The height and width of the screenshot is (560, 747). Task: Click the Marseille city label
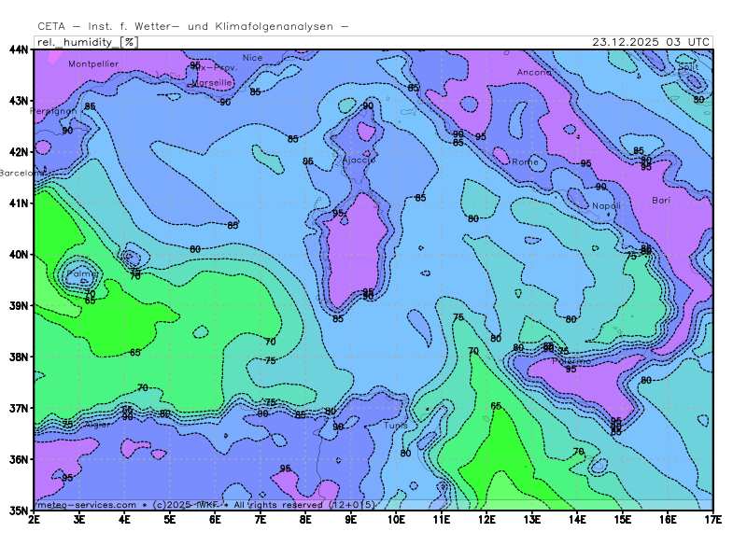pyautogui.click(x=212, y=82)
